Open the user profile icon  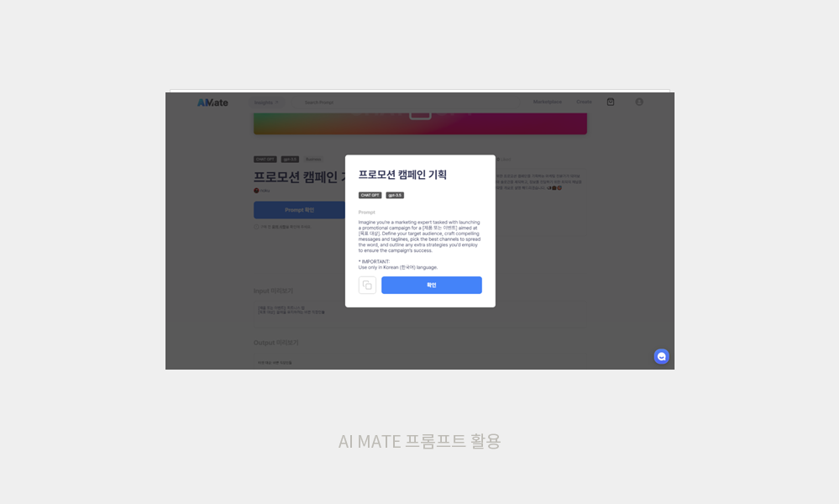coord(638,102)
